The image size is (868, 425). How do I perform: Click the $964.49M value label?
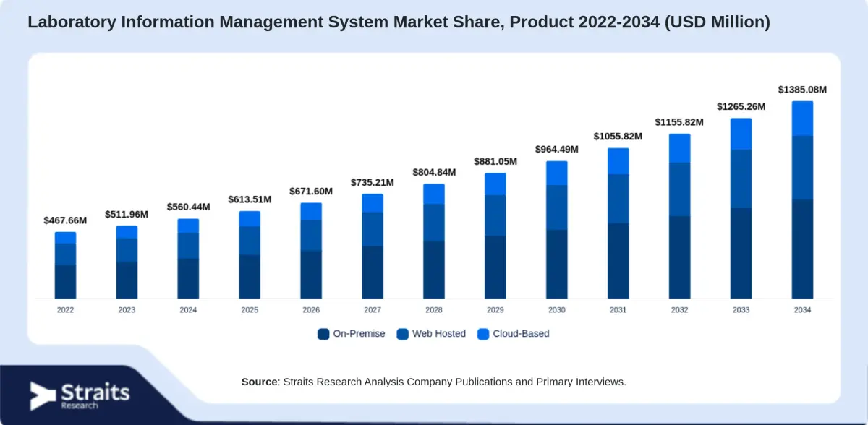[557, 149]
